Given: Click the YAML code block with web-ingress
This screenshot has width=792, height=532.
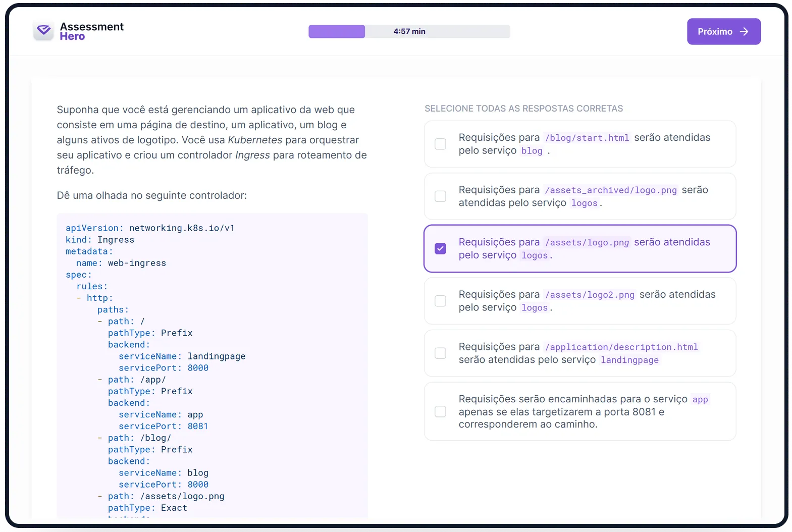Looking at the screenshot, I should [212, 365].
